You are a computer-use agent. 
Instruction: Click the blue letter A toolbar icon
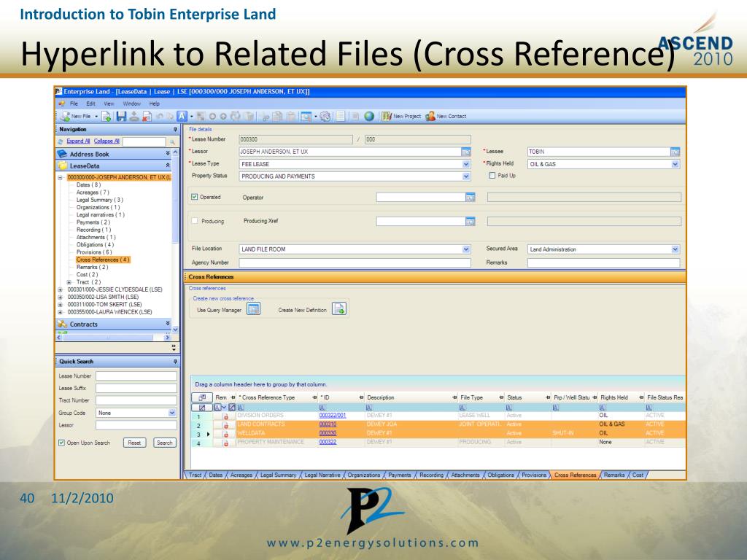[x=182, y=116]
